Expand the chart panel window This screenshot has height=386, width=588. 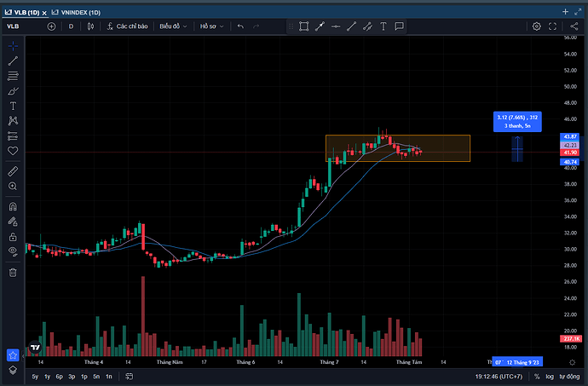point(578,12)
